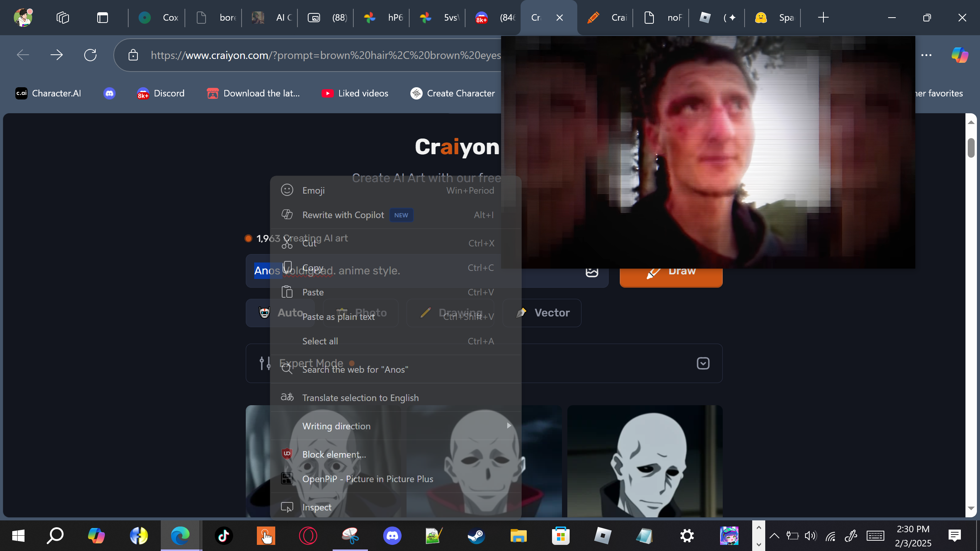Open the Discord bookmark with label
Screen dimensions: 980x551
pos(161,93)
